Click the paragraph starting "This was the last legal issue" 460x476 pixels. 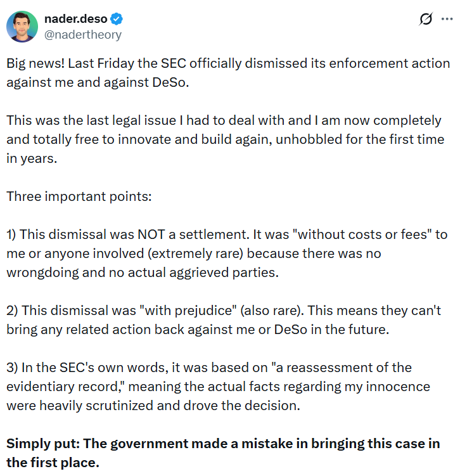coord(225,139)
